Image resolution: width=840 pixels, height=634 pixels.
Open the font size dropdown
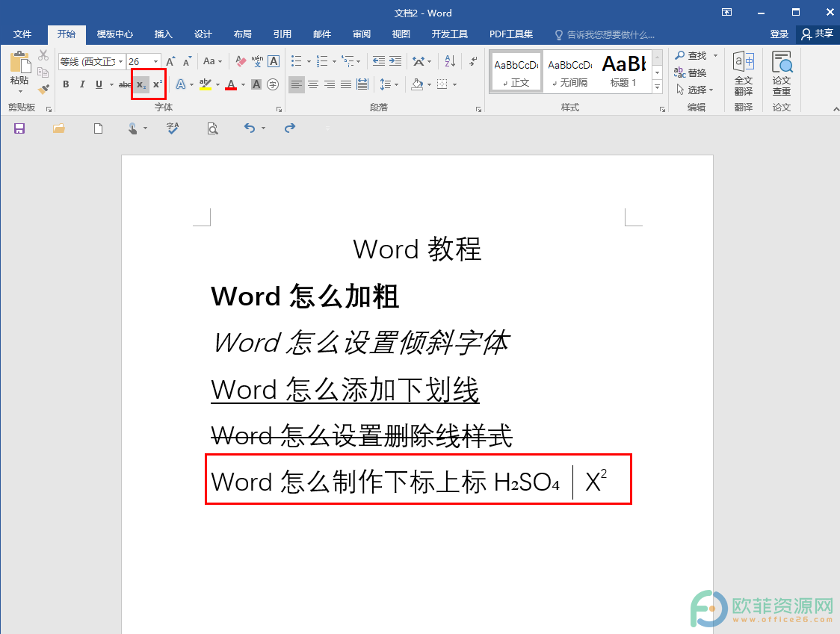(x=156, y=61)
